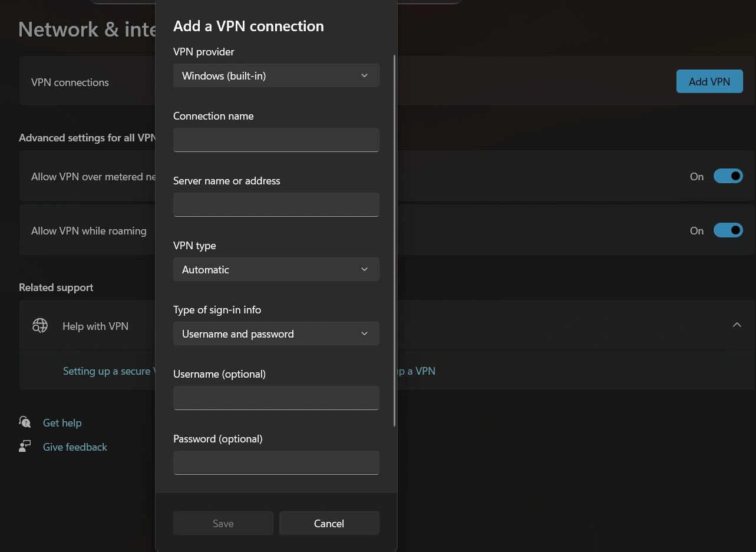Open the Setting up a secure VPN link
The width and height of the screenshot is (756, 552).
tap(106, 371)
